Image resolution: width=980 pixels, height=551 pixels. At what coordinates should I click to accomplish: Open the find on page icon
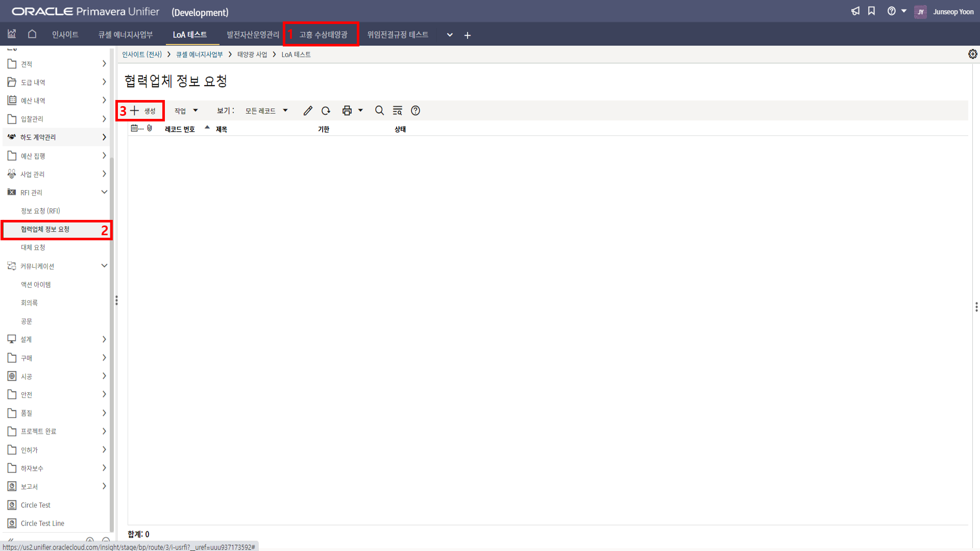click(x=397, y=111)
